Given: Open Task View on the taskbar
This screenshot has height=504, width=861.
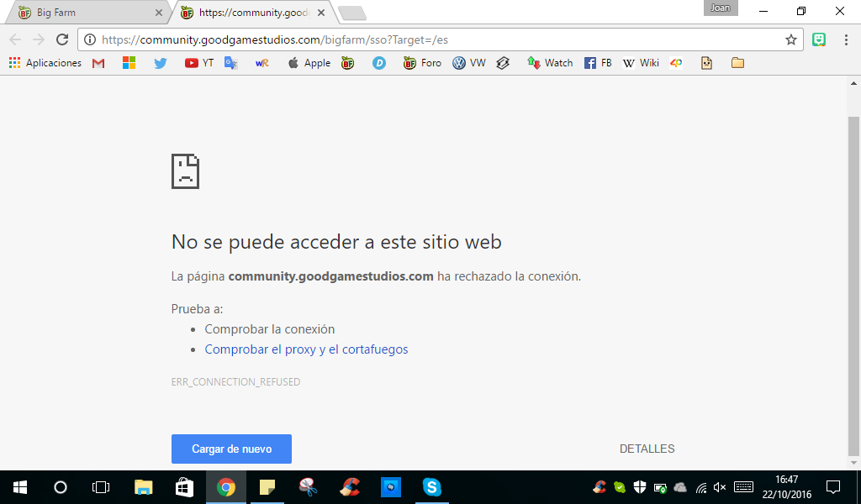Looking at the screenshot, I should [101, 487].
